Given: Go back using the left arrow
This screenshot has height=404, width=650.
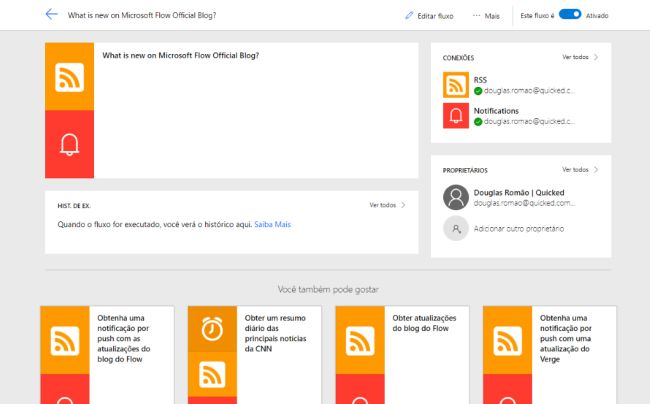Looking at the screenshot, I should pos(51,15).
